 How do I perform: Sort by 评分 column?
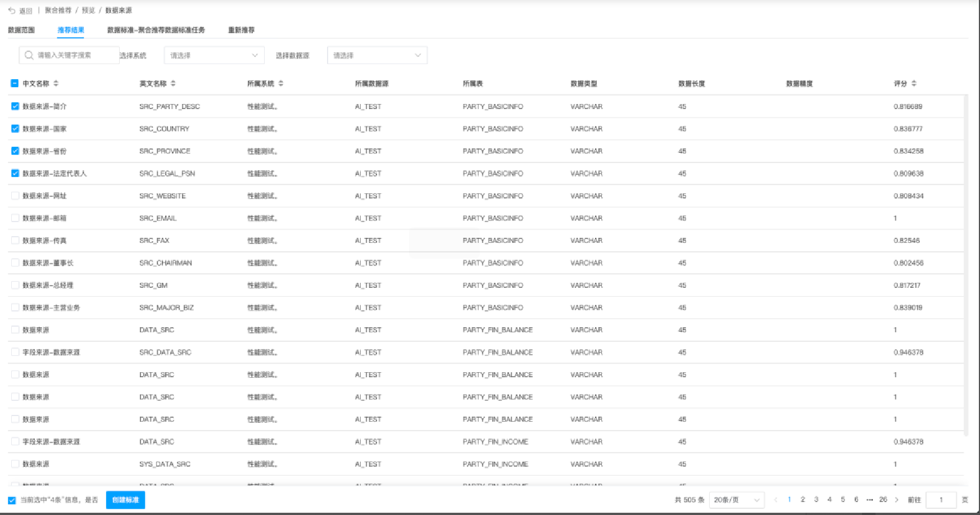(x=914, y=83)
